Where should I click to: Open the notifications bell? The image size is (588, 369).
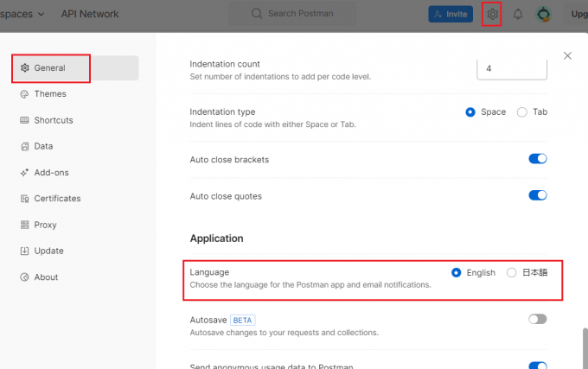tap(518, 14)
